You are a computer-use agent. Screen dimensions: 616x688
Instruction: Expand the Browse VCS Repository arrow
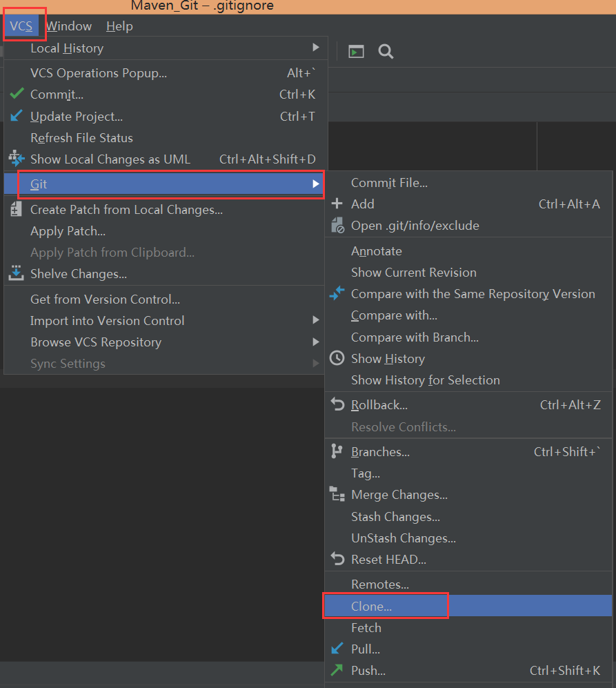pos(315,342)
